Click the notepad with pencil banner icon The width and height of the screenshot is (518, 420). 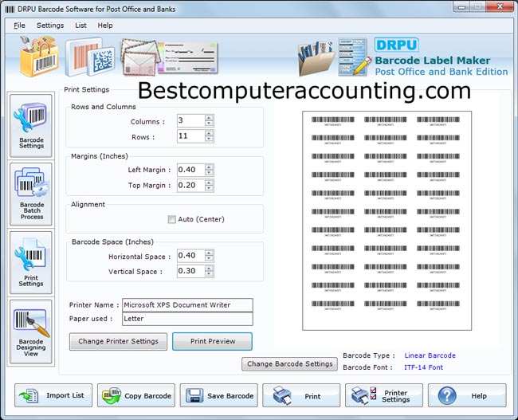pyautogui.click(x=354, y=57)
